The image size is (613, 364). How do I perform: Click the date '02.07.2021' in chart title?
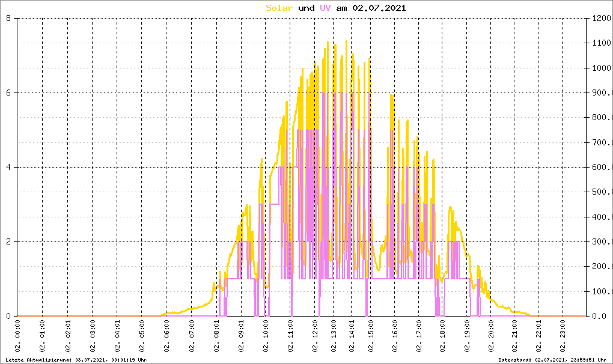coord(379,8)
